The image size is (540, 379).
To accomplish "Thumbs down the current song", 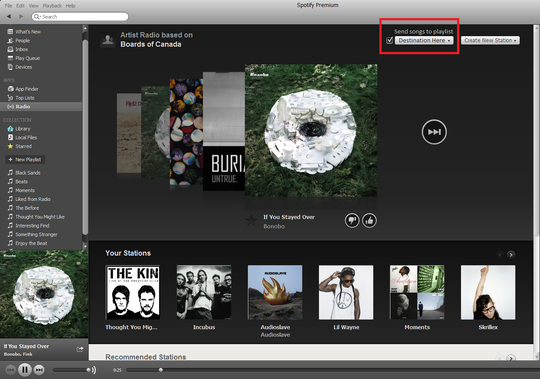I will [352, 220].
